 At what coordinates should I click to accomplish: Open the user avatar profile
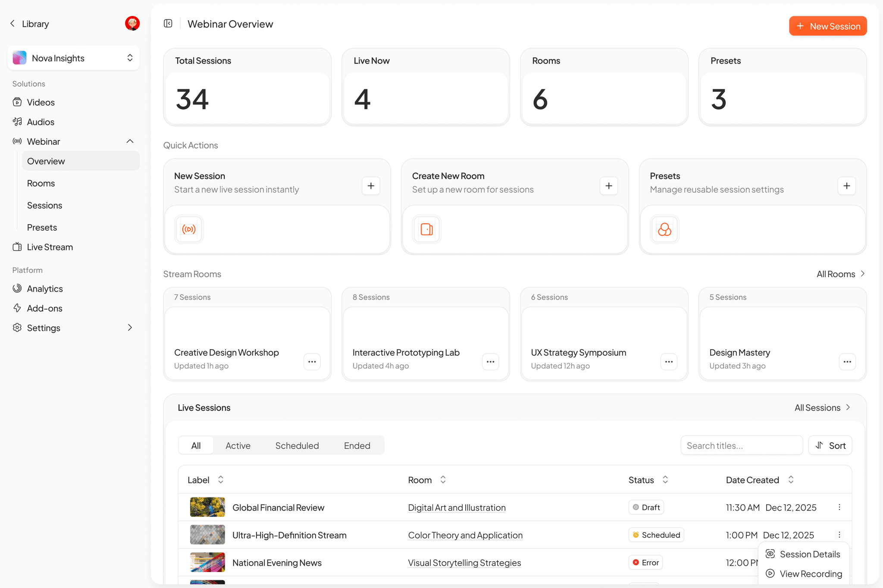click(132, 23)
